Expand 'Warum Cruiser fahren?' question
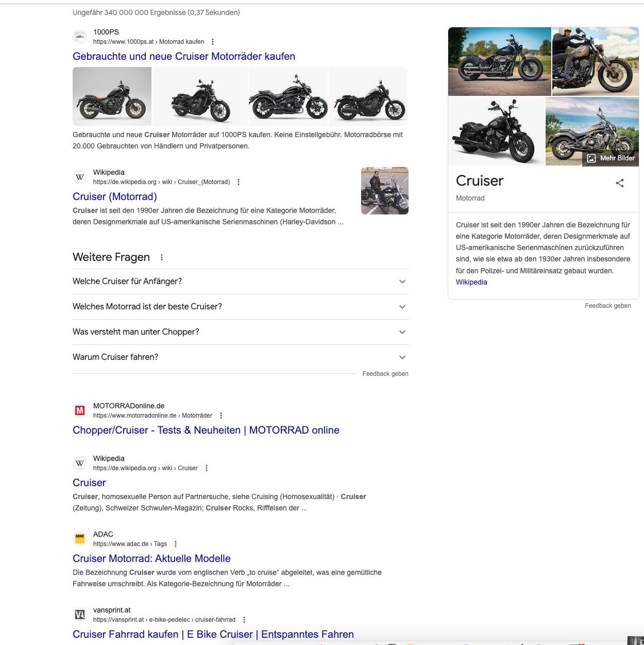 pos(402,357)
